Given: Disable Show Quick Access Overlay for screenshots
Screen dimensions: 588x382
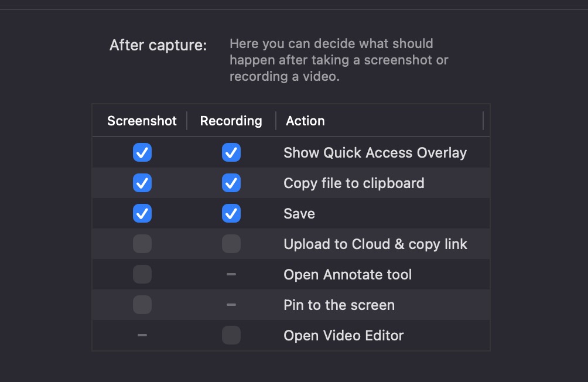Looking at the screenshot, I should coord(142,152).
